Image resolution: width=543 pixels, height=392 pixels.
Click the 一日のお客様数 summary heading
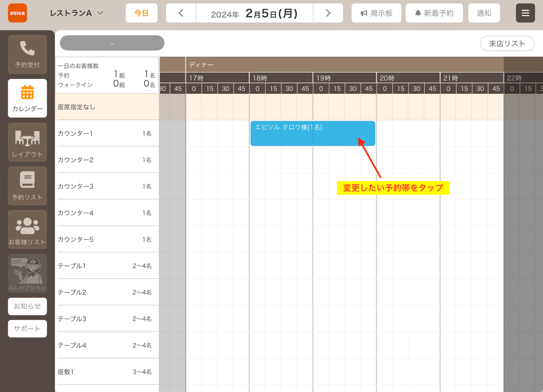78,66
